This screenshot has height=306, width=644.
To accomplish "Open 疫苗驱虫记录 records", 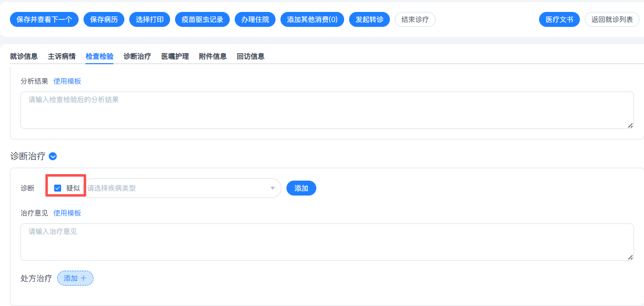I will click(x=202, y=19).
